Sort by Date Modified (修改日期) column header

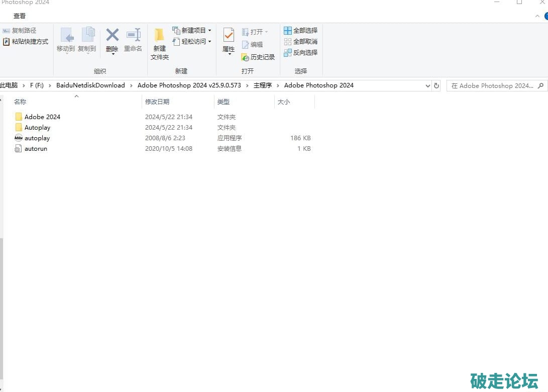tap(157, 102)
